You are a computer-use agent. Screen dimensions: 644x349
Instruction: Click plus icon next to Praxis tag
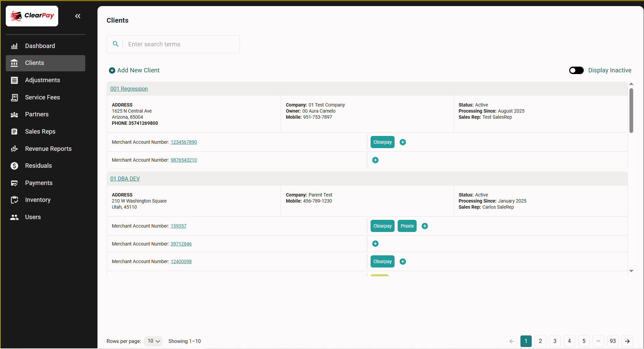coord(425,226)
